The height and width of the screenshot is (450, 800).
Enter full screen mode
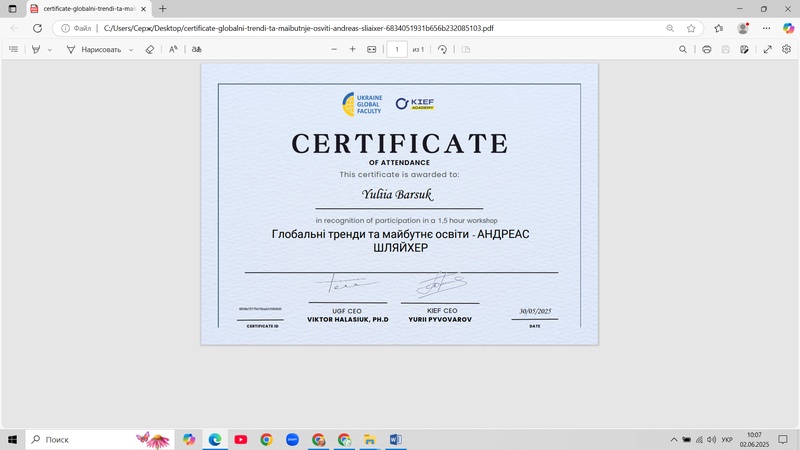[767, 49]
